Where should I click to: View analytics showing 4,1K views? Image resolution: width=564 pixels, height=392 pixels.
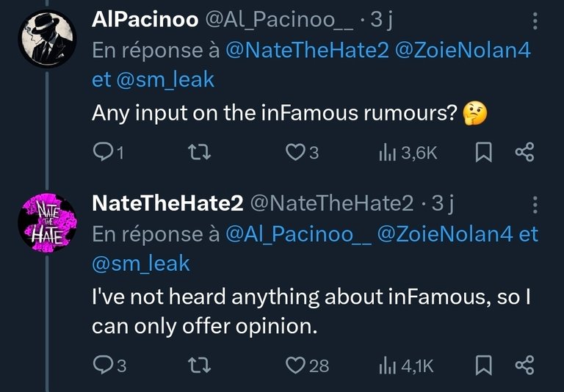406,366
